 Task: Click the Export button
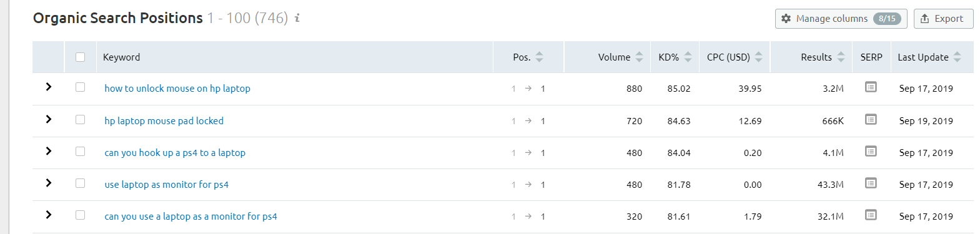point(943,19)
